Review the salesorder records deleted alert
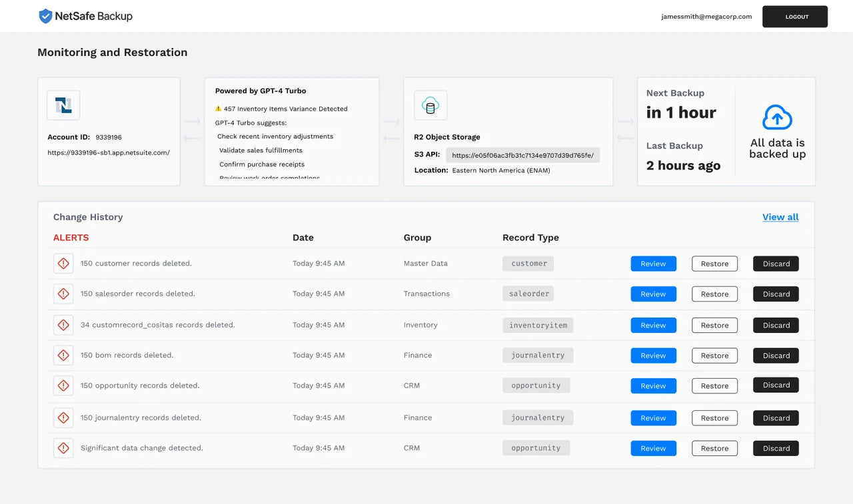 tap(653, 294)
